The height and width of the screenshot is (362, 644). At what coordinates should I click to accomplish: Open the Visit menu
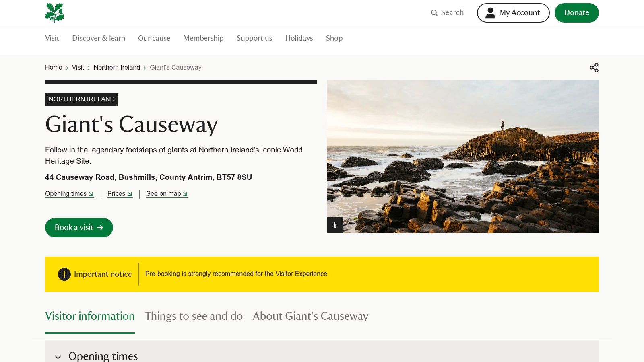pos(52,38)
